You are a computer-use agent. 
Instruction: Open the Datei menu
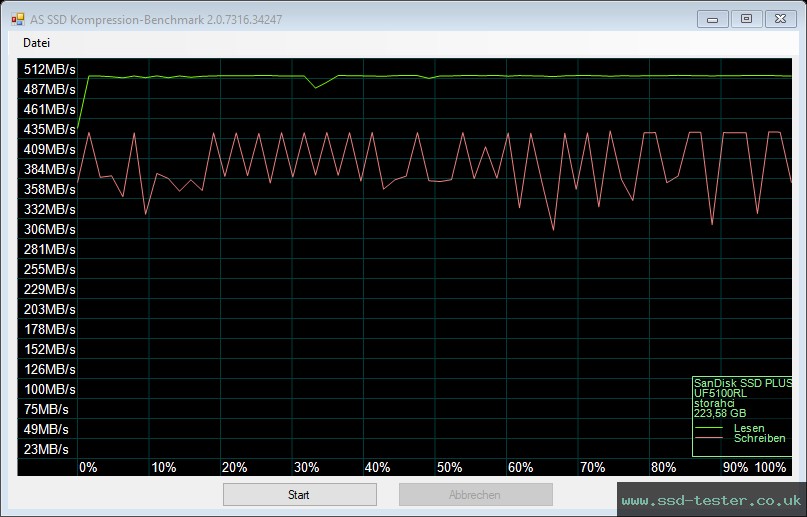(x=37, y=43)
